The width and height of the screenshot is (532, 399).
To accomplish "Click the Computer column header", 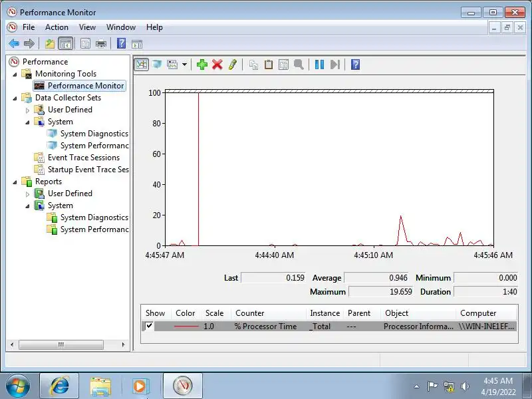I will click(x=487, y=313).
